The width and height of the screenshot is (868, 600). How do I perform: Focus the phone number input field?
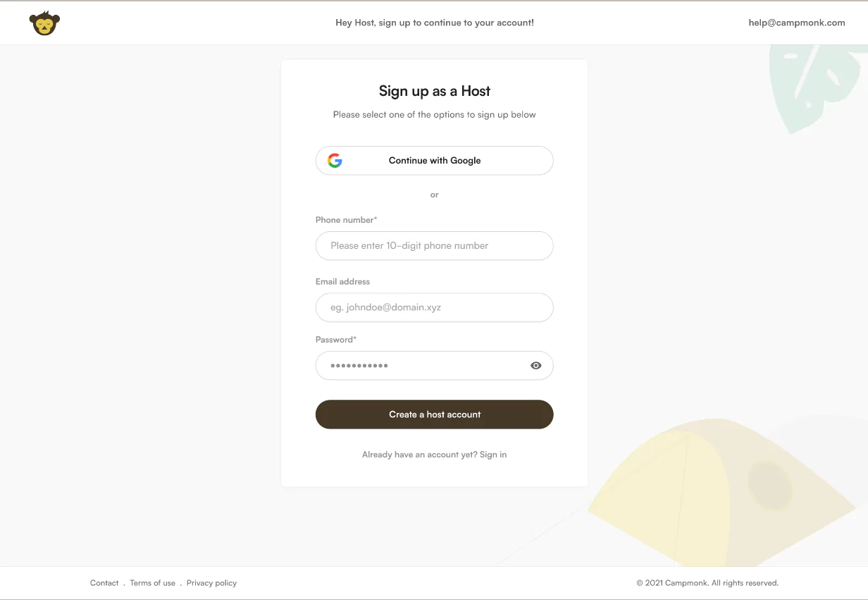pyautogui.click(x=434, y=246)
